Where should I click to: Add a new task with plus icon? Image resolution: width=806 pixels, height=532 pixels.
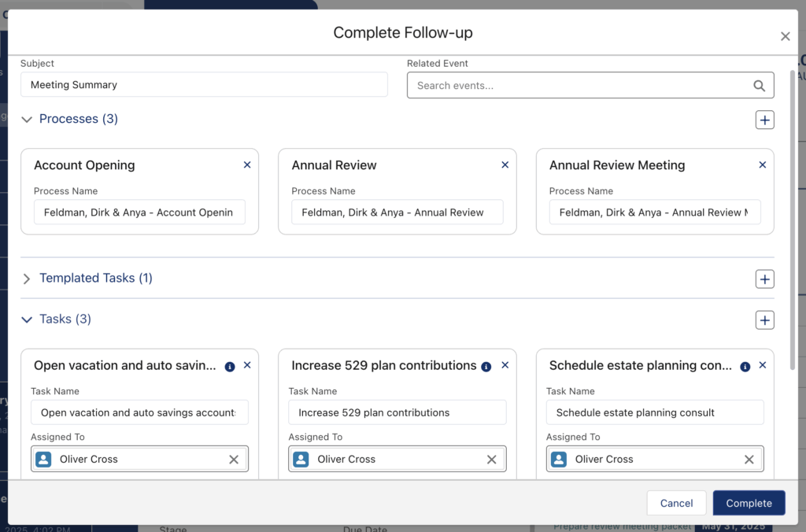click(764, 320)
